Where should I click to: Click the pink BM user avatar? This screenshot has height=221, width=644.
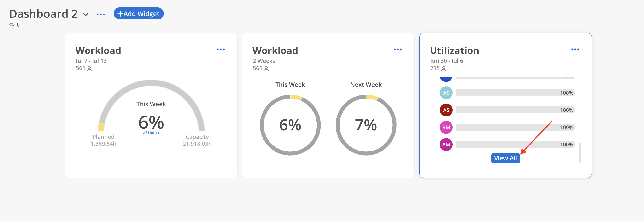(x=446, y=127)
